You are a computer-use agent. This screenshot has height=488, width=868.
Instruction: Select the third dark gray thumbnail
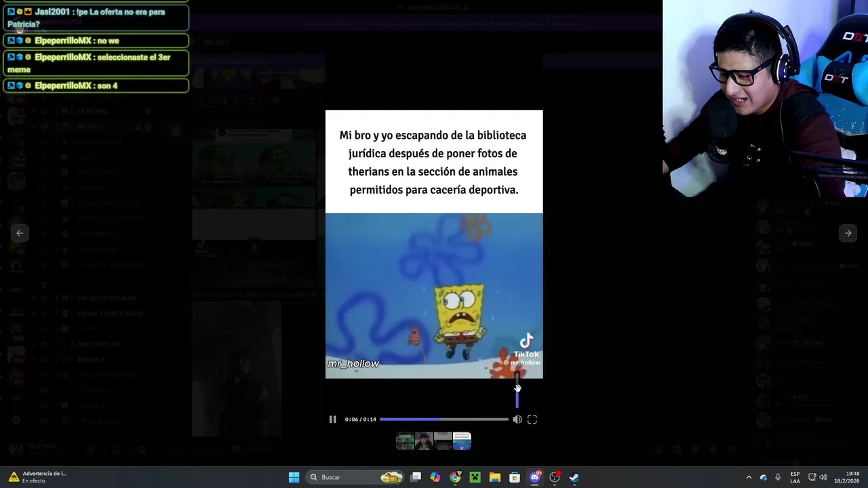pos(443,441)
